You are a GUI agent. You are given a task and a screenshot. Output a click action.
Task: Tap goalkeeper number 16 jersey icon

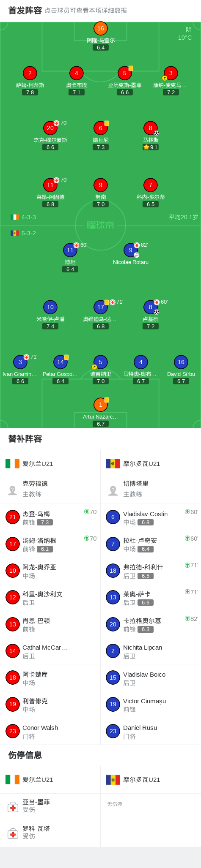click(x=101, y=28)
